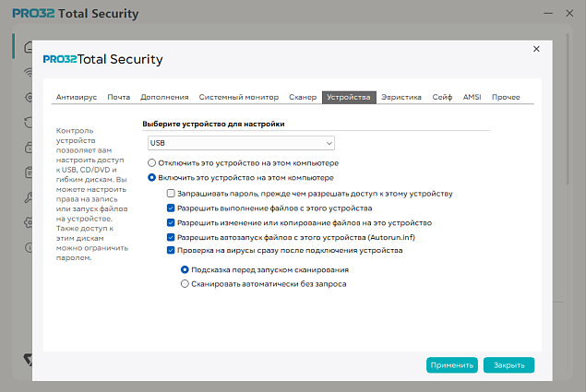The height and width of the screenshot is (392, 586).
Task: Open the info icon in main window sidebar
Action: [29, 247]
